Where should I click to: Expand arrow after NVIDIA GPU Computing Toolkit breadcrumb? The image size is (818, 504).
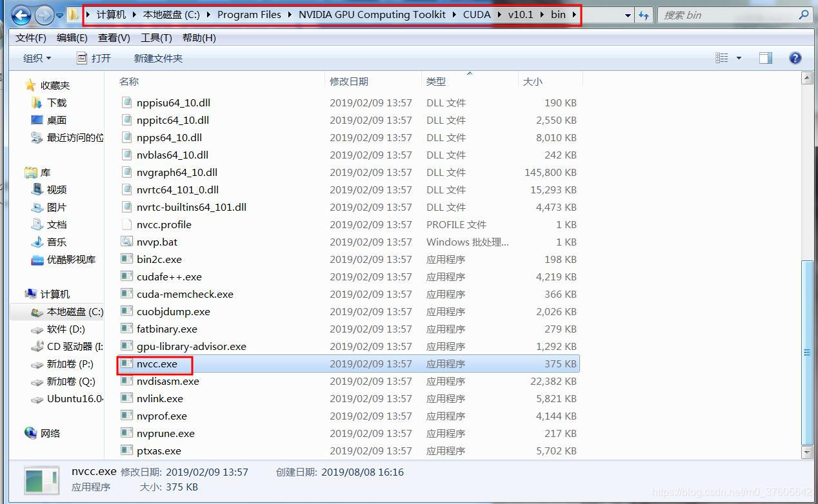tap(454, 14)
